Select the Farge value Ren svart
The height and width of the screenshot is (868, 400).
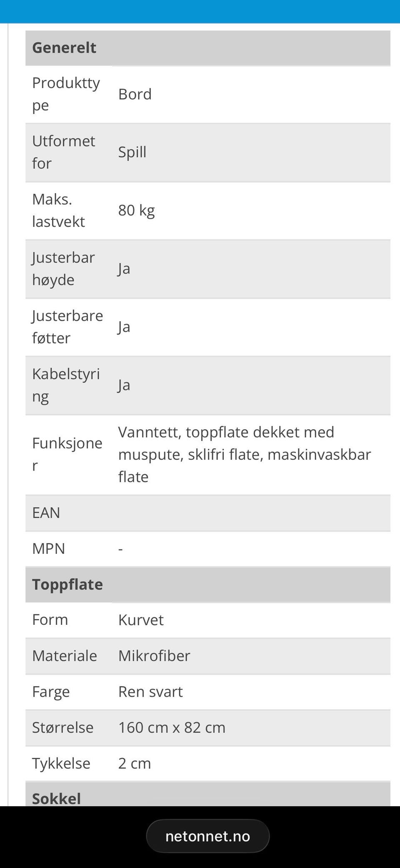(x=150, y=692)
